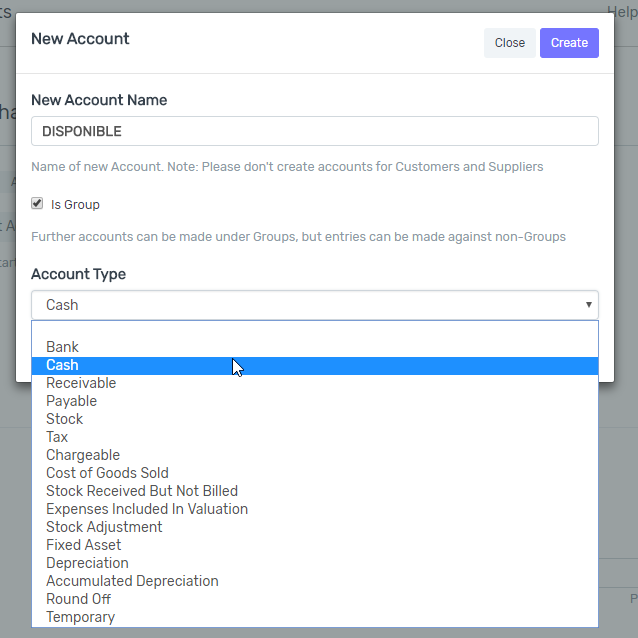638x638 pixels.
Task: Choose Cash option in dropdown
Action: click(315, 365)
